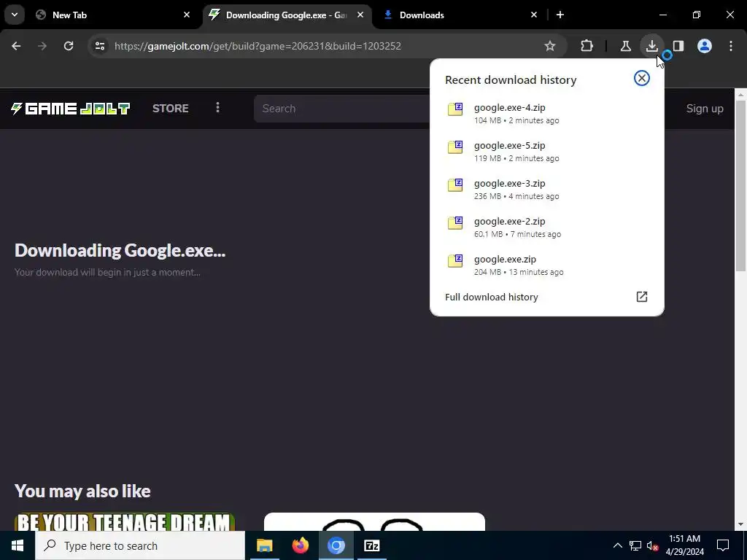The height and width of the screenshot is (560, 747).
Task: Open File Explorer from taskbar
Action: (x=264, y=545)
